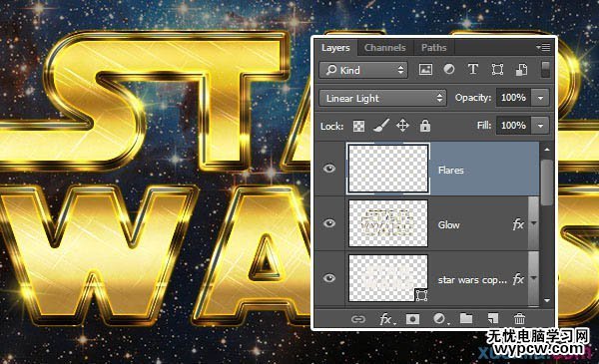
Task: Click the star wars cop... layer name
Action: [x=472, y=279]
